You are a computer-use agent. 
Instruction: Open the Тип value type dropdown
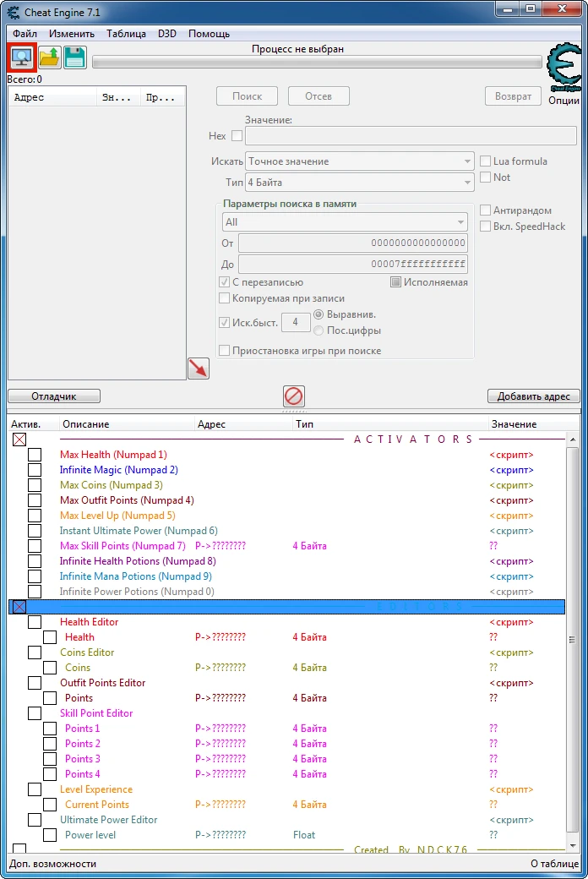click(x=360, y=183)
